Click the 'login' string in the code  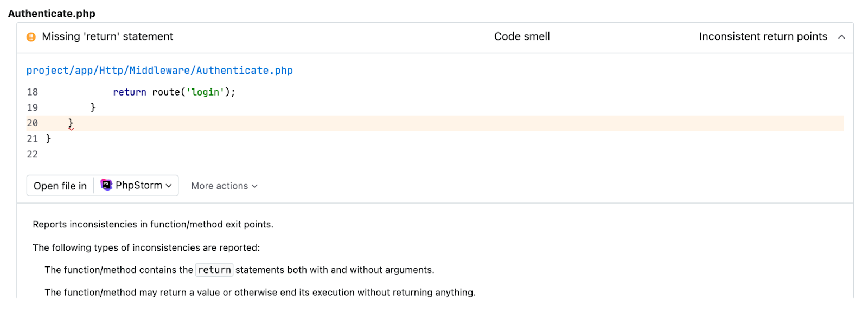206,92
